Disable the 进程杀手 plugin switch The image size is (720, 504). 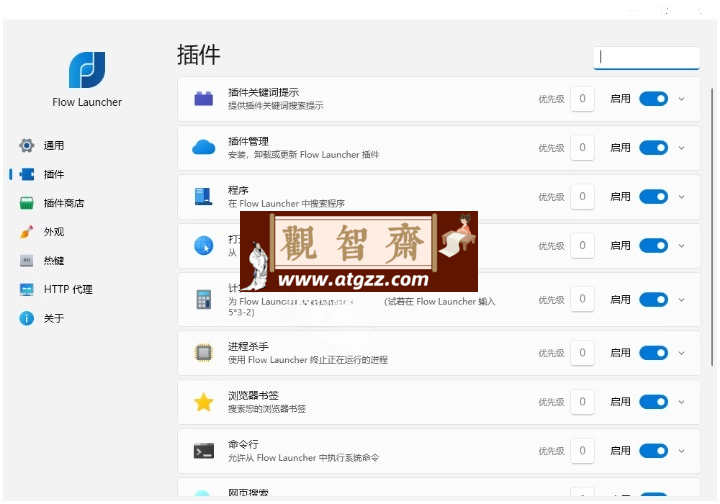653,353
